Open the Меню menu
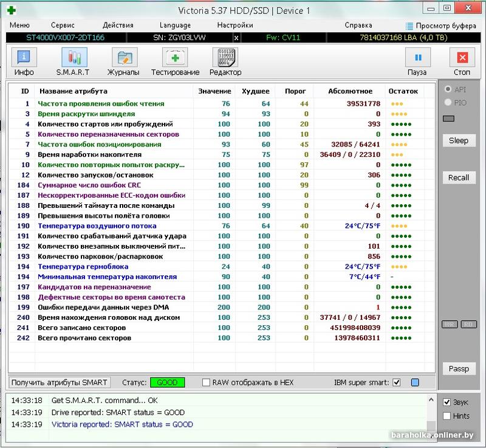486x448 pixels. 19,25
